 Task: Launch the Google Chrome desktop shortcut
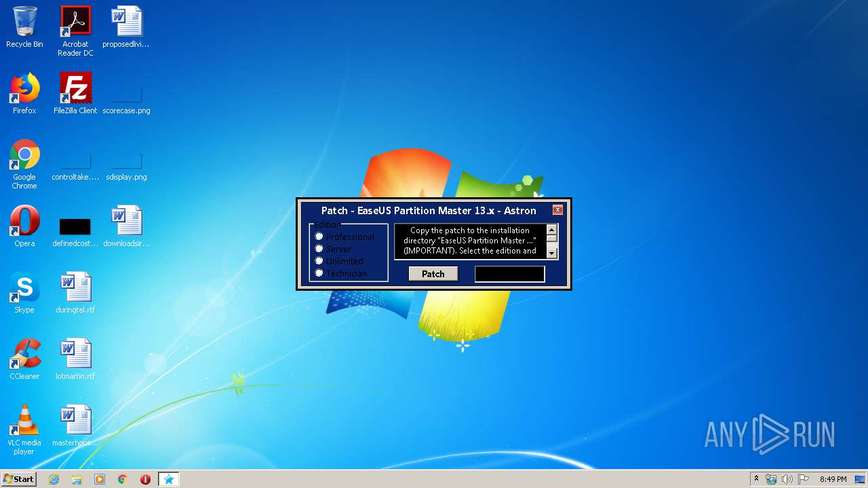point(24,164)
